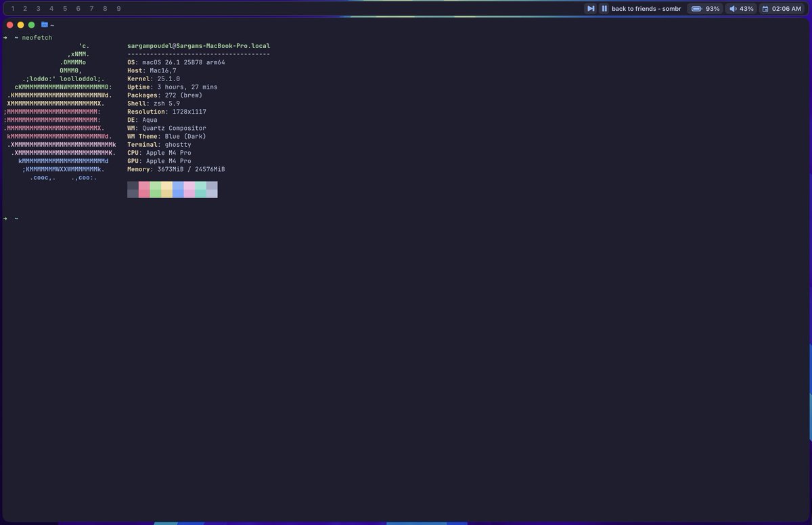Switch to workspace 6

pyautogui.click(x=78, y=9)
